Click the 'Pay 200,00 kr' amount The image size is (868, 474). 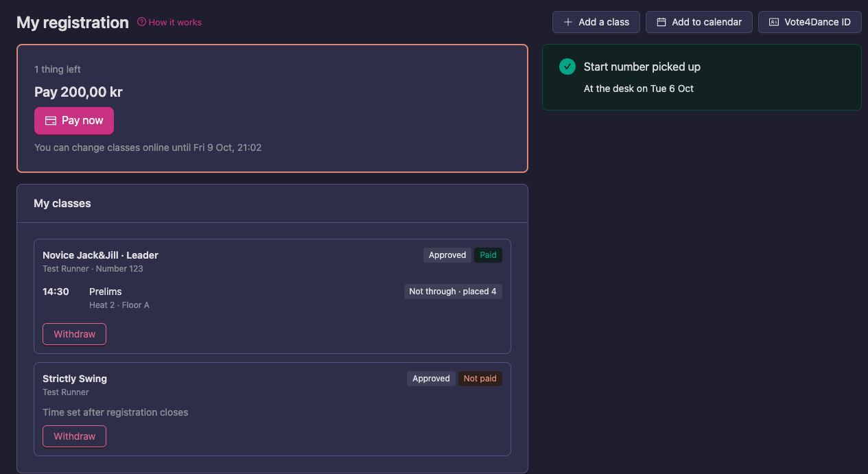78,92
